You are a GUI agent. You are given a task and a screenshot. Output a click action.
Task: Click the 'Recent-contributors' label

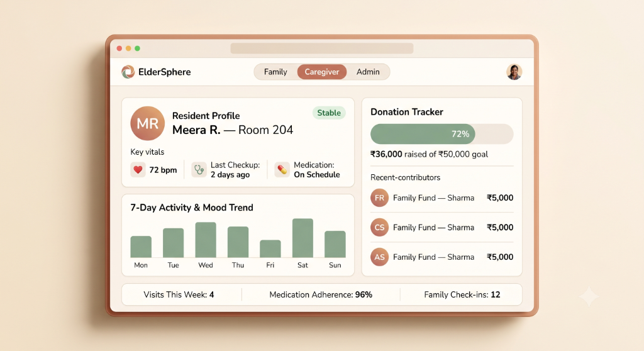pos(406,177)
